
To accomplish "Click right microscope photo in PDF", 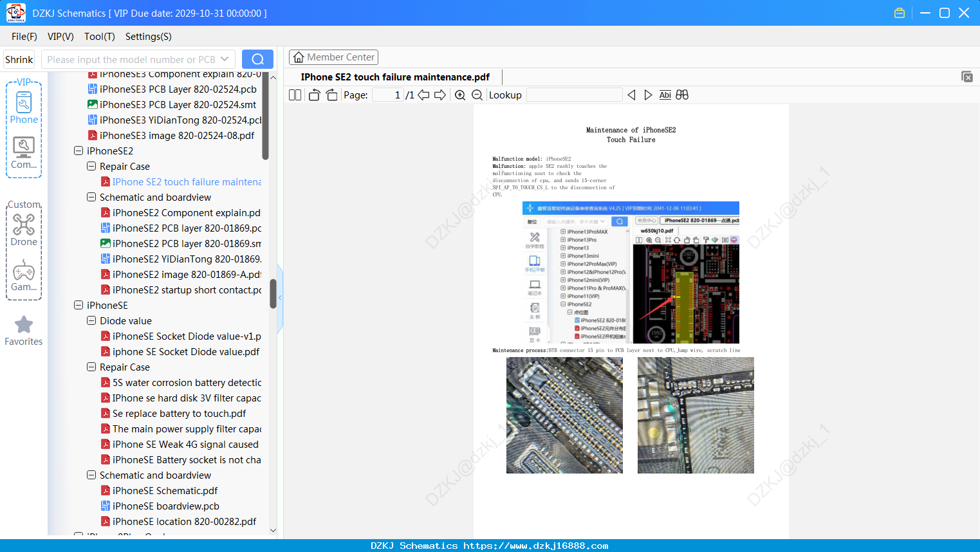I will click(696, 416).
